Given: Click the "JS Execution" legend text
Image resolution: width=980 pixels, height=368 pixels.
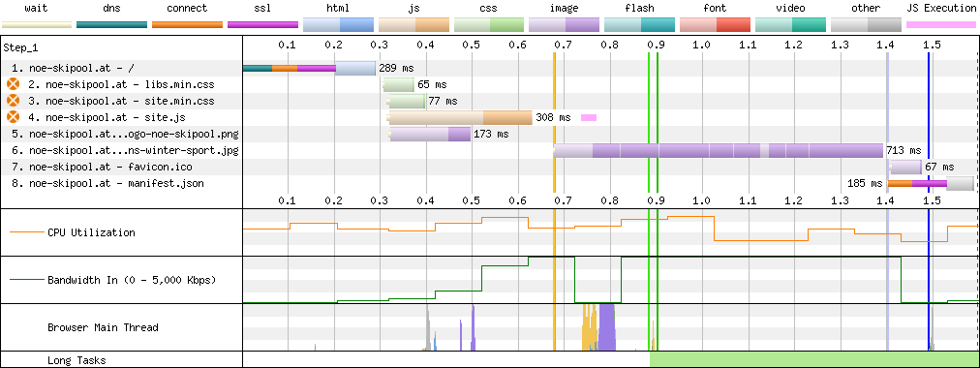Looking at the screenshot, I should click(x=941, y=9).
